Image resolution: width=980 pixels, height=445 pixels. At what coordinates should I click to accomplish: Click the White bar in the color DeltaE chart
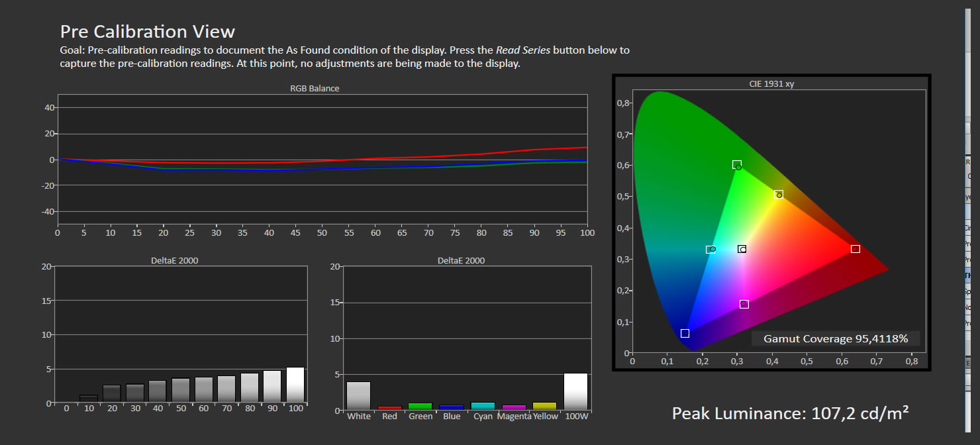(358, 396)
